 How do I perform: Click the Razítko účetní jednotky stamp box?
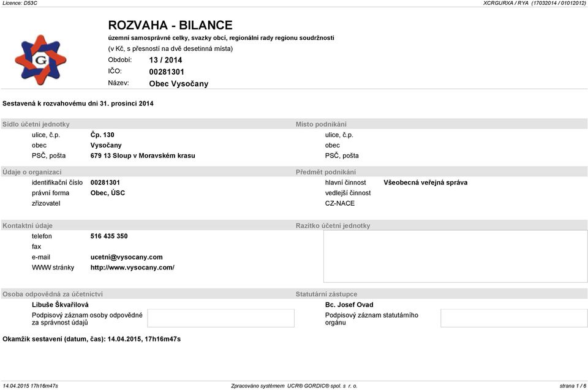455,256
